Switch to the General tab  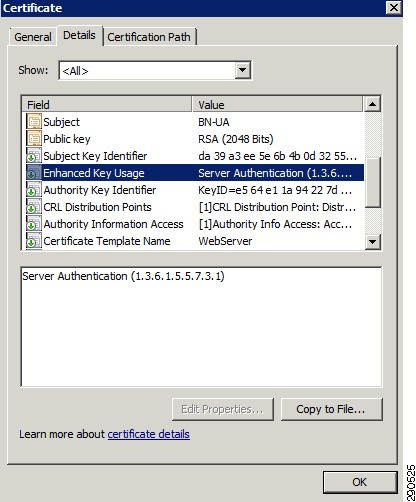point(33,37)
